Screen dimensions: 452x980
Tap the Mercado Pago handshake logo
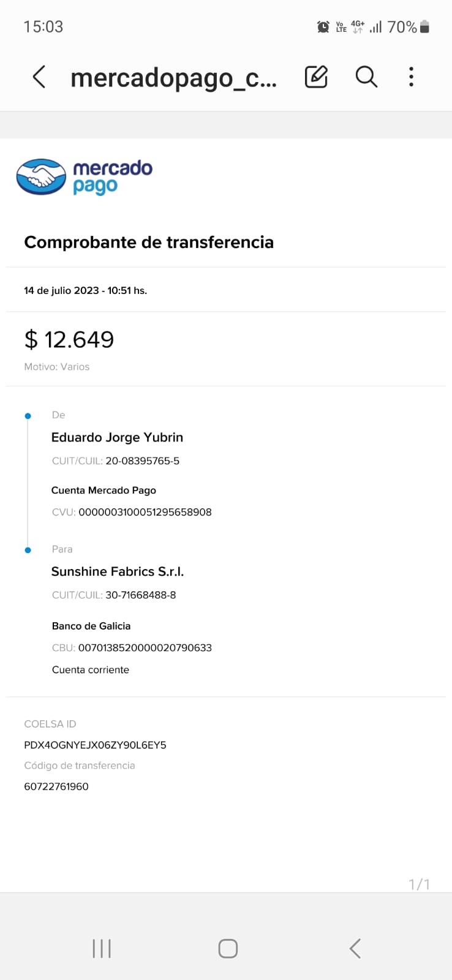click(x=41, y=177)
